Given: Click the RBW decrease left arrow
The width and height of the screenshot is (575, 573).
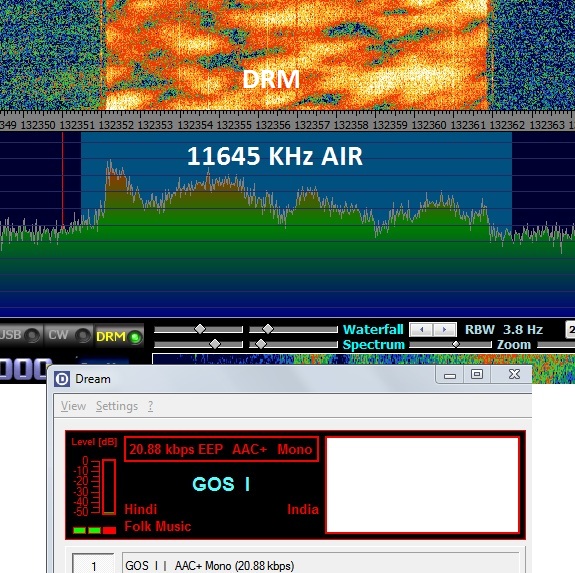Looking at the screenshot, I should tap(422, 329).
